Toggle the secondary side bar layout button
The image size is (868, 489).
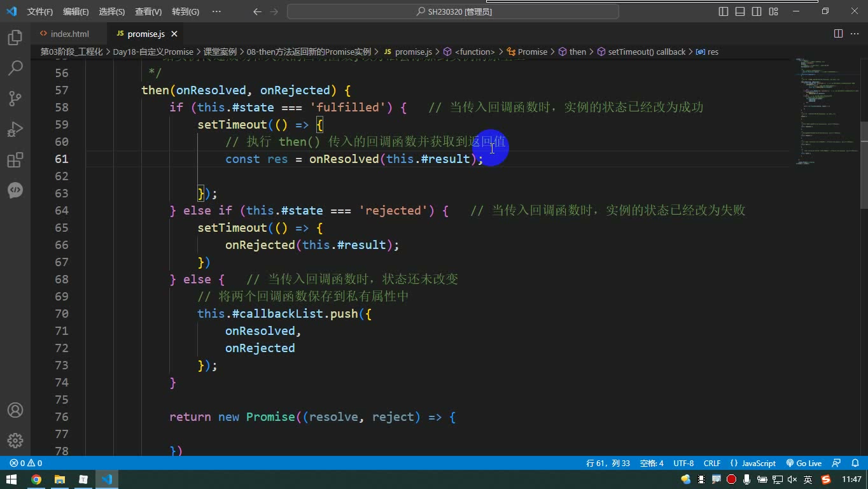tap(757, 11)
